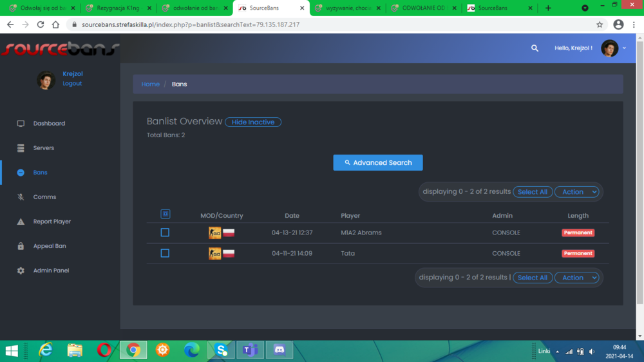Open Windows Start menu
Viewport: 644px width, 362px height.
click(x=12, y=350)
